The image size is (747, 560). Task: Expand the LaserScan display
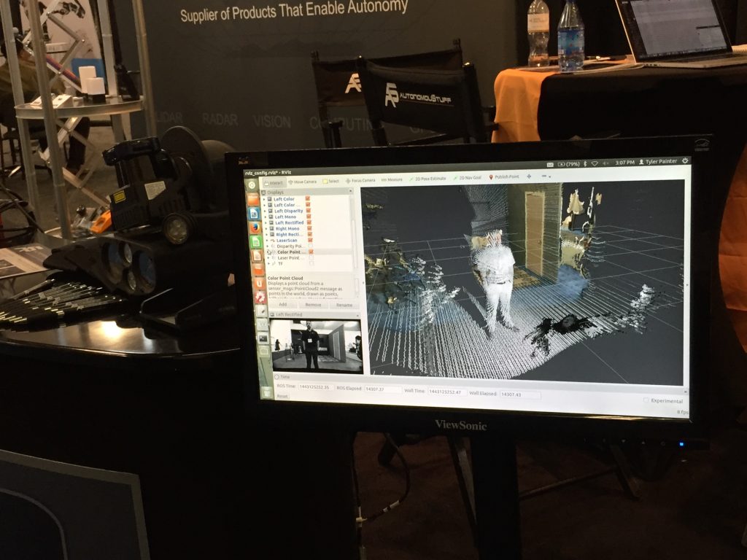coord(267,241)
